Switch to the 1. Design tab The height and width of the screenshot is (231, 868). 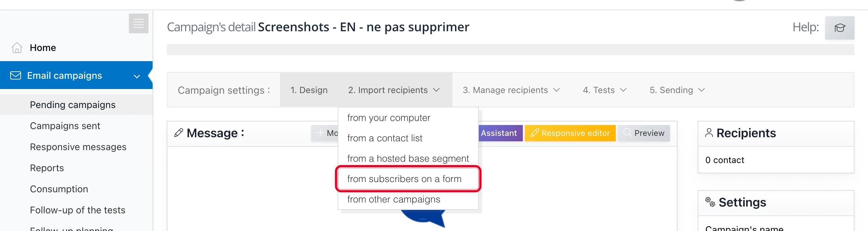coord(309,90)
